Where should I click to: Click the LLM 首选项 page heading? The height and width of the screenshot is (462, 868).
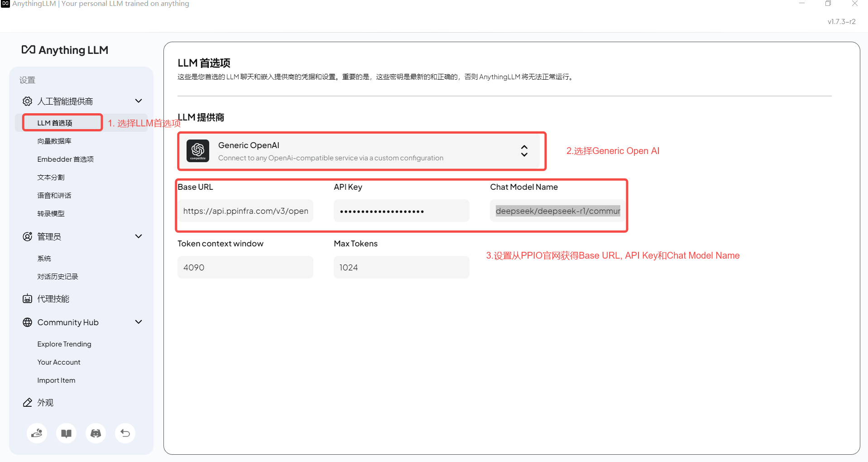coord(204,63)
